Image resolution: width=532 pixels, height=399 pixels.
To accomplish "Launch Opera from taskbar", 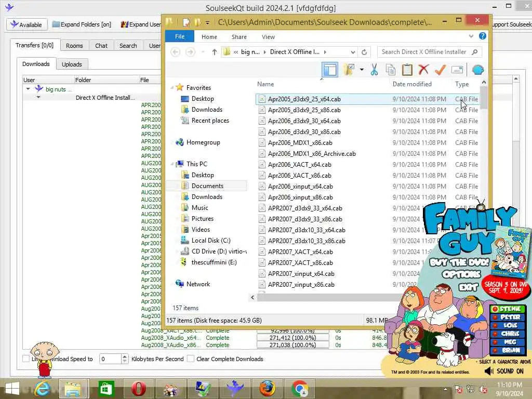I will [x=138, y=389].
